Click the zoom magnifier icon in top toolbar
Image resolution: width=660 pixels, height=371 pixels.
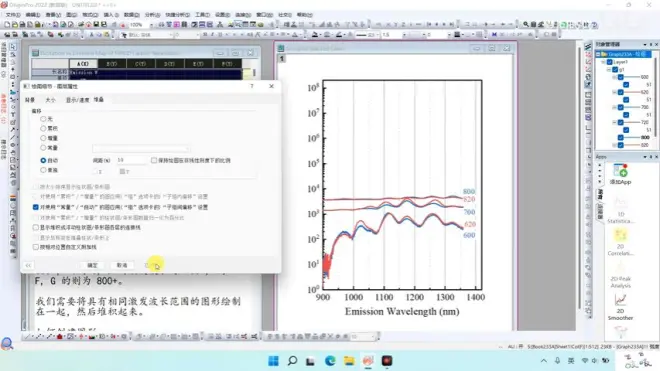[x=526, y=24]
